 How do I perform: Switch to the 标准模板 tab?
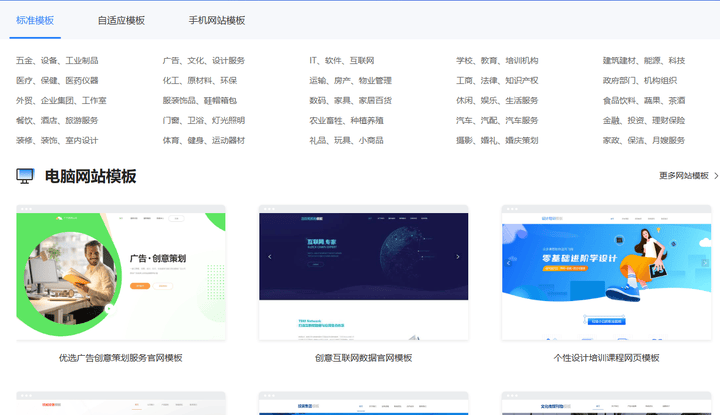(35, 20)
